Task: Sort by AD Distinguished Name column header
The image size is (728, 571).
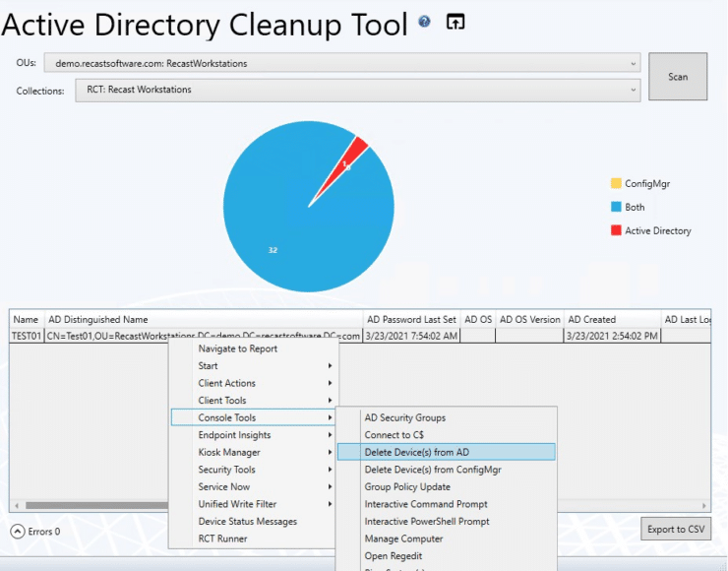Action: click(204, 319)
